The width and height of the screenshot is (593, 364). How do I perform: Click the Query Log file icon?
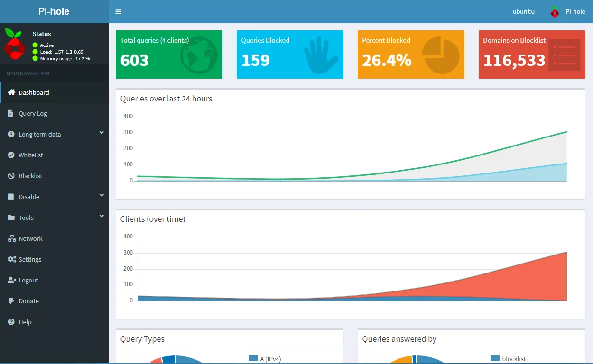click(x=11, y=113)
